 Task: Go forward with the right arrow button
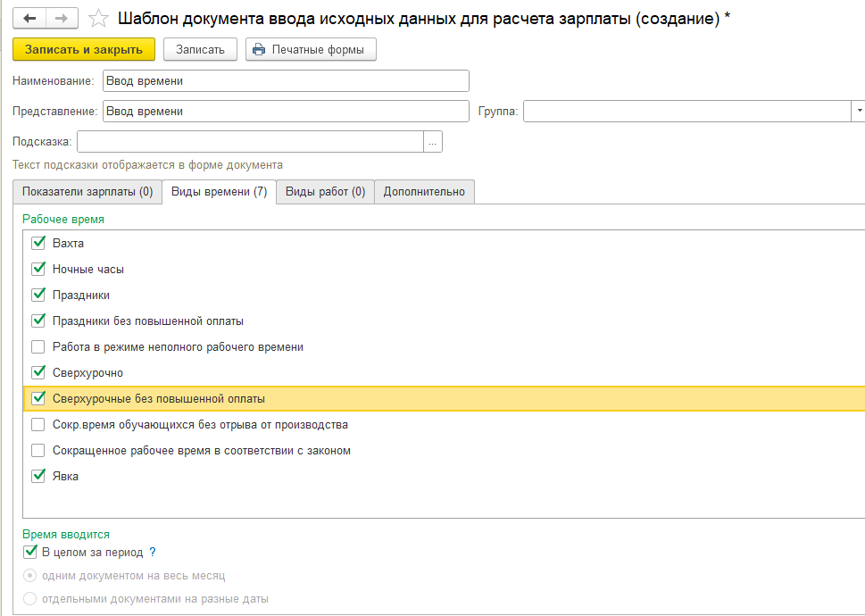pyautogui.click(x=62, y=19)
